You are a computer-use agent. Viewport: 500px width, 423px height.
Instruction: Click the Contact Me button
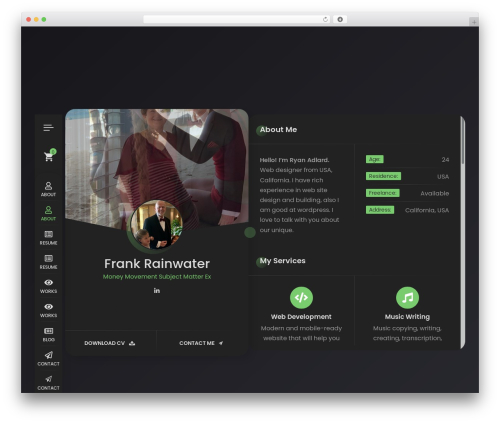coord(201,343)
